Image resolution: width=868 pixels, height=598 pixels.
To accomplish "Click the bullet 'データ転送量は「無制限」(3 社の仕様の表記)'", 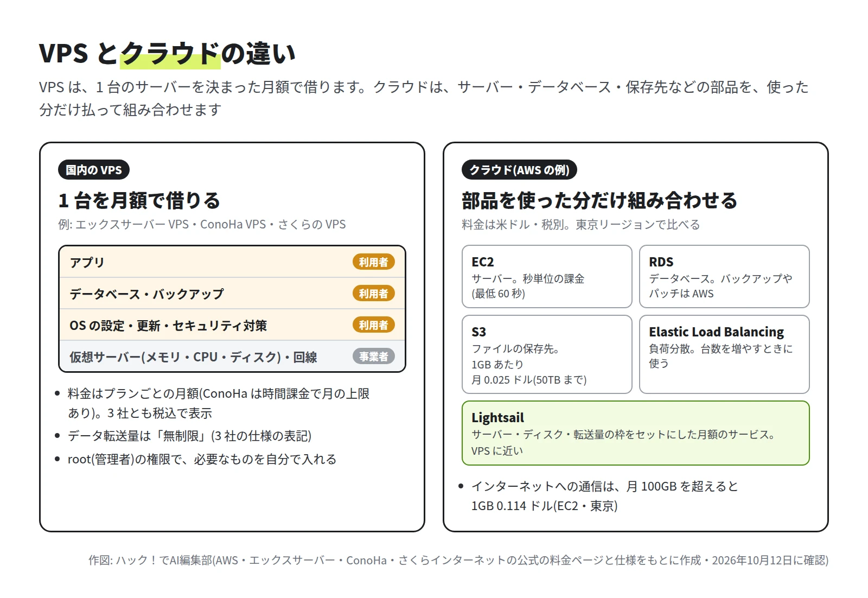I will pyautogui.click(x=189, y=436).
